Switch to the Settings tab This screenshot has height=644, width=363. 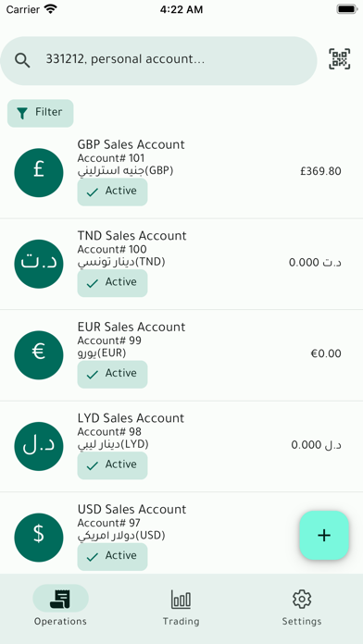(302, 607)
